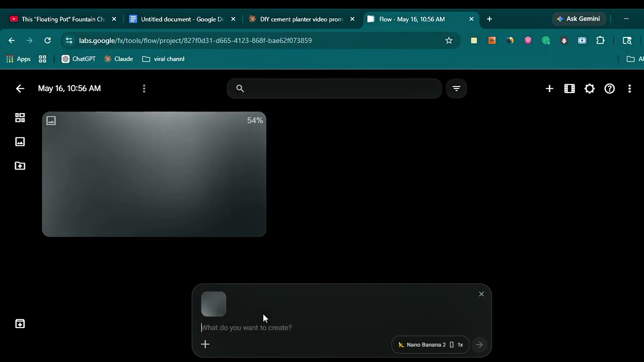Open the pink shield extension icon

(x=528, y=41)
